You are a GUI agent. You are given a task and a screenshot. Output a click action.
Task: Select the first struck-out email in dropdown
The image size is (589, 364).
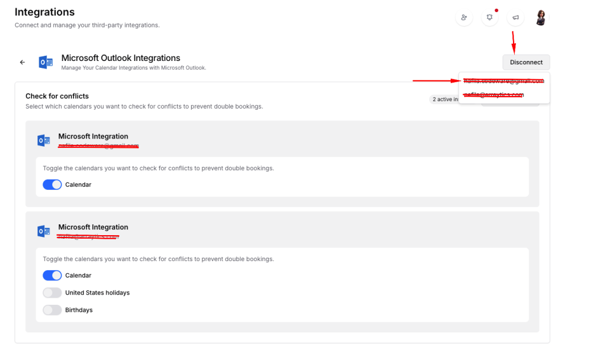pyautogui.click(x=503, y=81)
